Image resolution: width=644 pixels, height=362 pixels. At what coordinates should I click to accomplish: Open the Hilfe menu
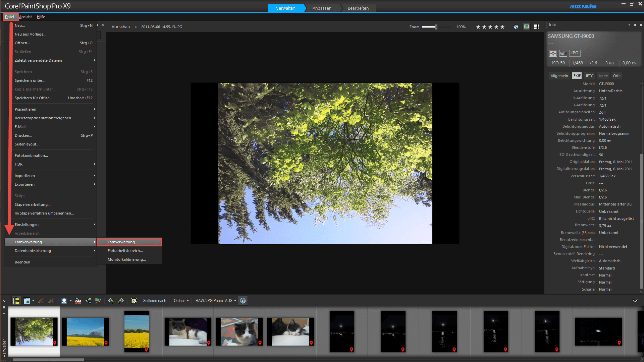pyautogui.click(x=41, y=17)
